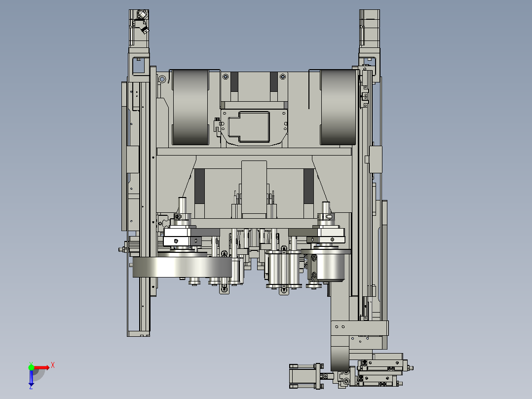Click the blue Z axis arrow
This screenshot has height=399, width=532.
coord(31,378)
